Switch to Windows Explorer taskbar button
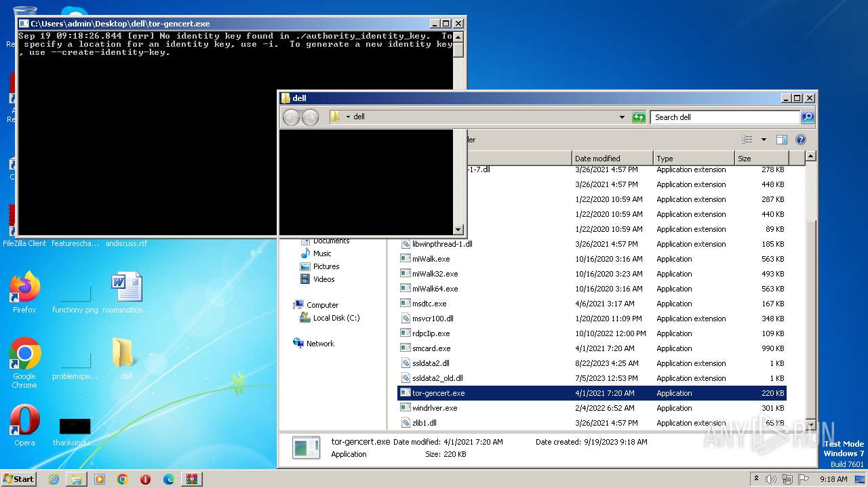 point(77,479)
